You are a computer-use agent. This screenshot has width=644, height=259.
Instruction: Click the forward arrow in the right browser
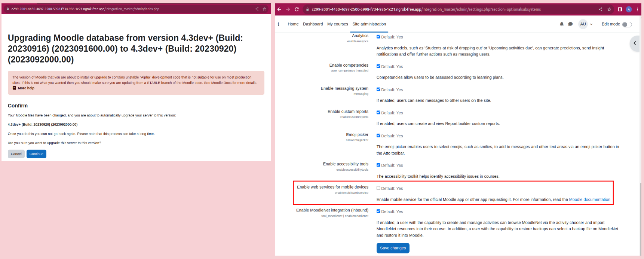click(x=288, y=9)
